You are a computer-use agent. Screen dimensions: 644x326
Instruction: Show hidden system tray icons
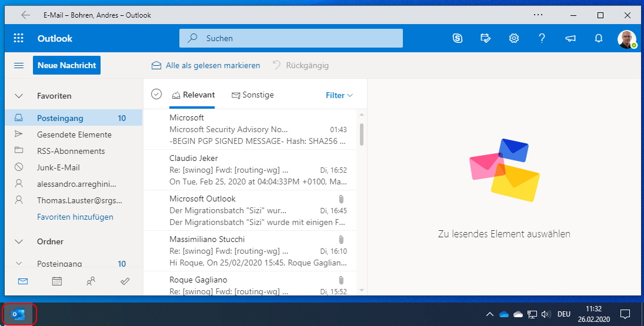click(489, 314)
